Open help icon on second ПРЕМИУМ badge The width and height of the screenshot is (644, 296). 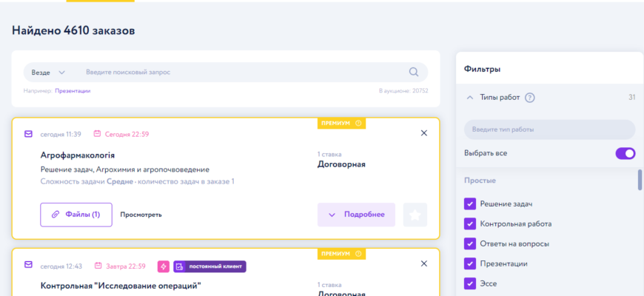pyautogui.click(x=358, y=254)
